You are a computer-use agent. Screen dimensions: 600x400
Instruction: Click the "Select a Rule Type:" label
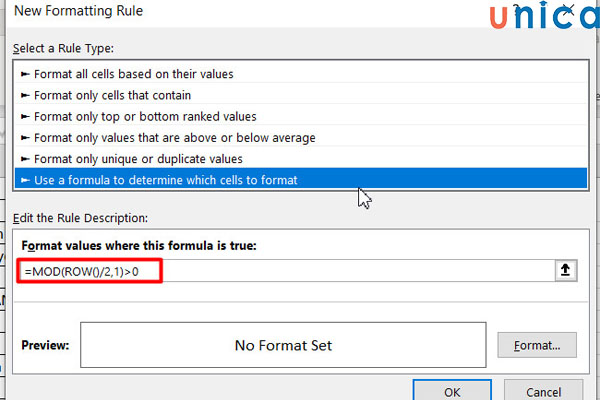point(60,47)
